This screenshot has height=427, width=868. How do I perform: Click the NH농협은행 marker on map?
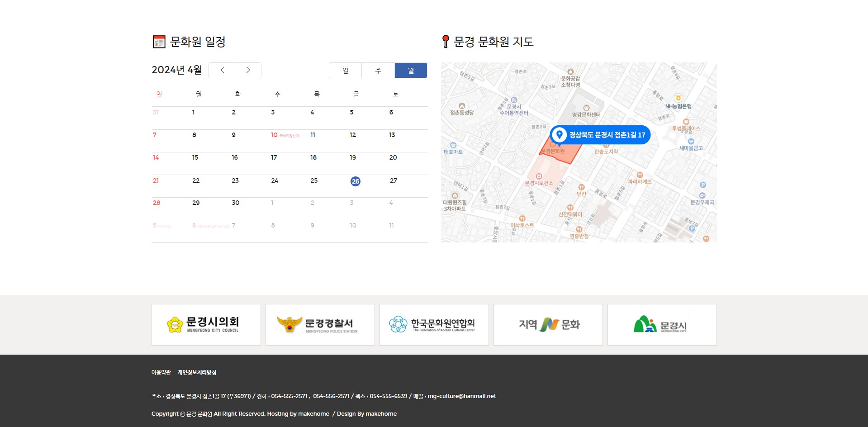[x=678, y=102]
